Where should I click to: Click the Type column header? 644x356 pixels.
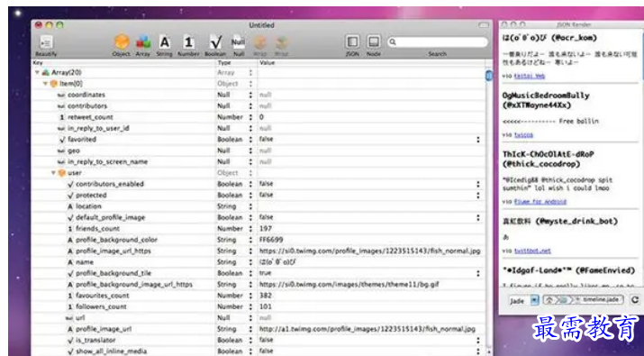[x=237, y=63]
